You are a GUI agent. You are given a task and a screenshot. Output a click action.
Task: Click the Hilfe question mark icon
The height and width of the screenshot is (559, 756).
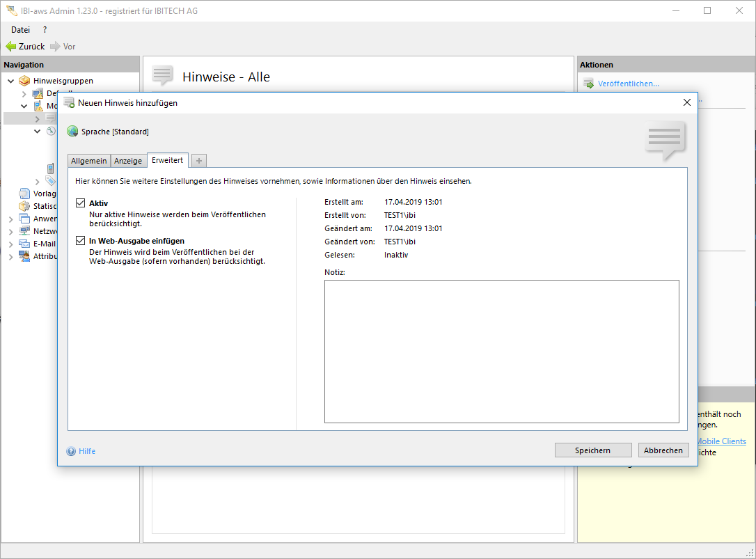click(x=71, y=451)
